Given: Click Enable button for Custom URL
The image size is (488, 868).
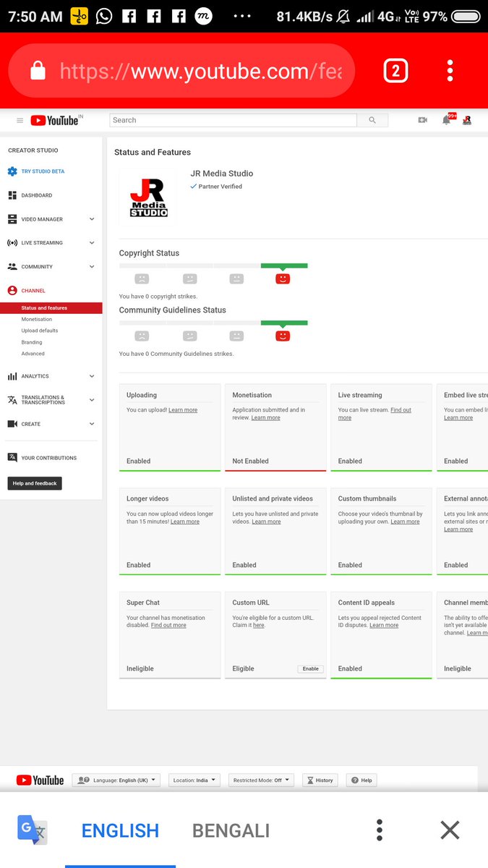Looking at the screenshot, I should click(x=311, y=669).
